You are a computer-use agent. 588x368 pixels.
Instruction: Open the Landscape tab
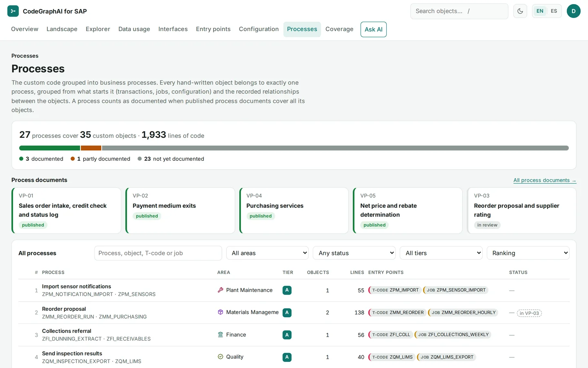(62, 29)
